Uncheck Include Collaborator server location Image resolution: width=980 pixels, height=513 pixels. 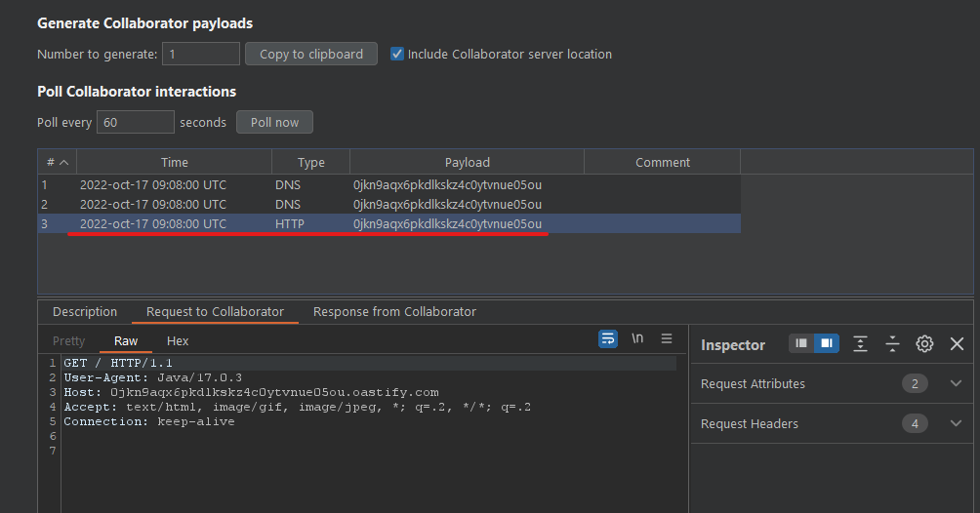coord(397,54)
